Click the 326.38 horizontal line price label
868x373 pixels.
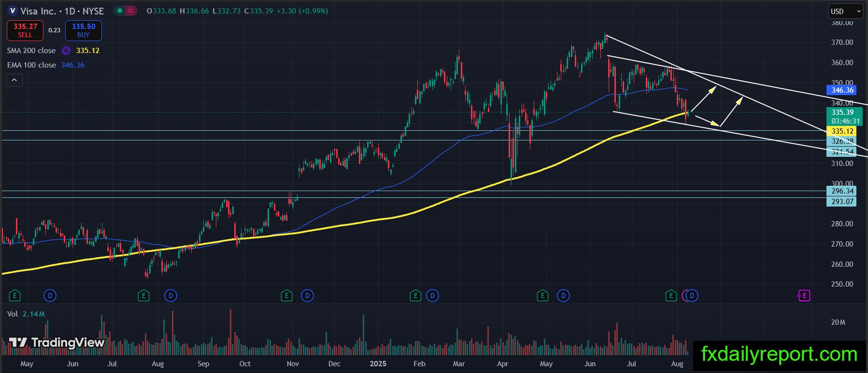(842, 141)
